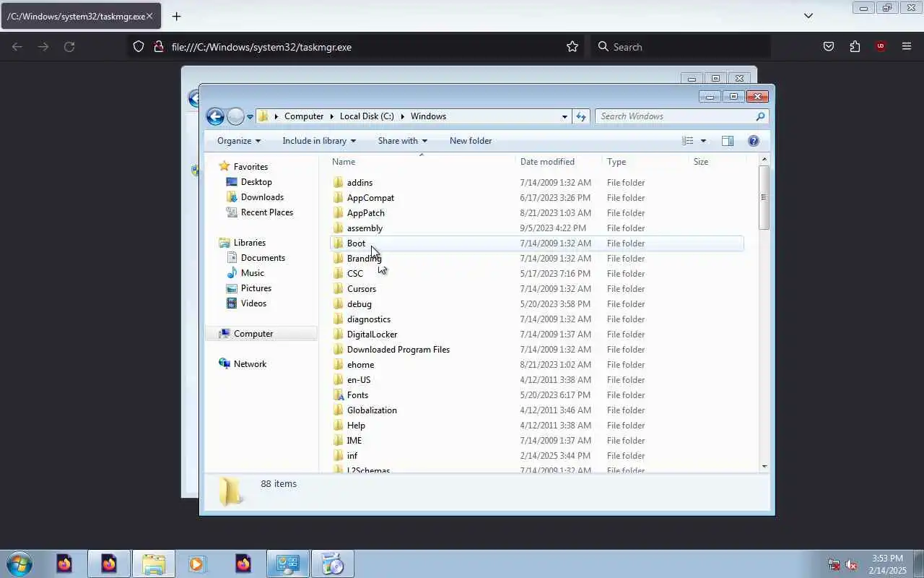Expand the arrow after Computer breadcrumb
This screenshot has height=578, width=924.
click(x=332, y=116)
